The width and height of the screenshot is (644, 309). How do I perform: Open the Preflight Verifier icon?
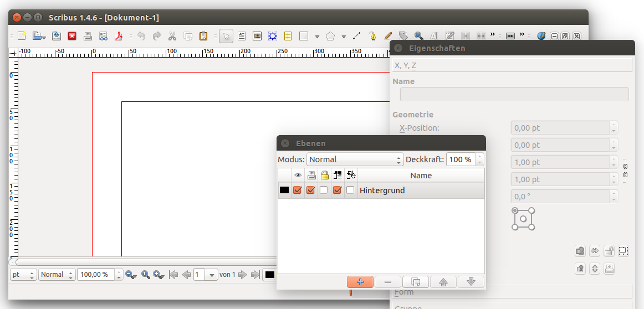pyautogui.click(x=103, y=36)
